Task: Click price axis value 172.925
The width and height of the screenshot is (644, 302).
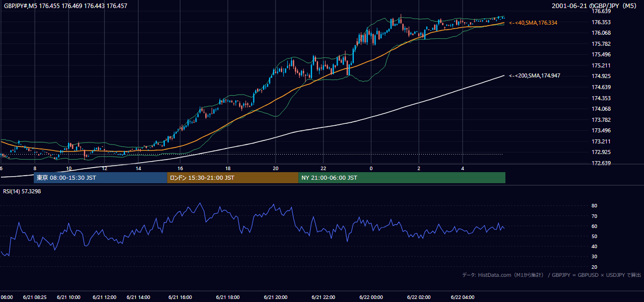Action: tap(601, 152)
